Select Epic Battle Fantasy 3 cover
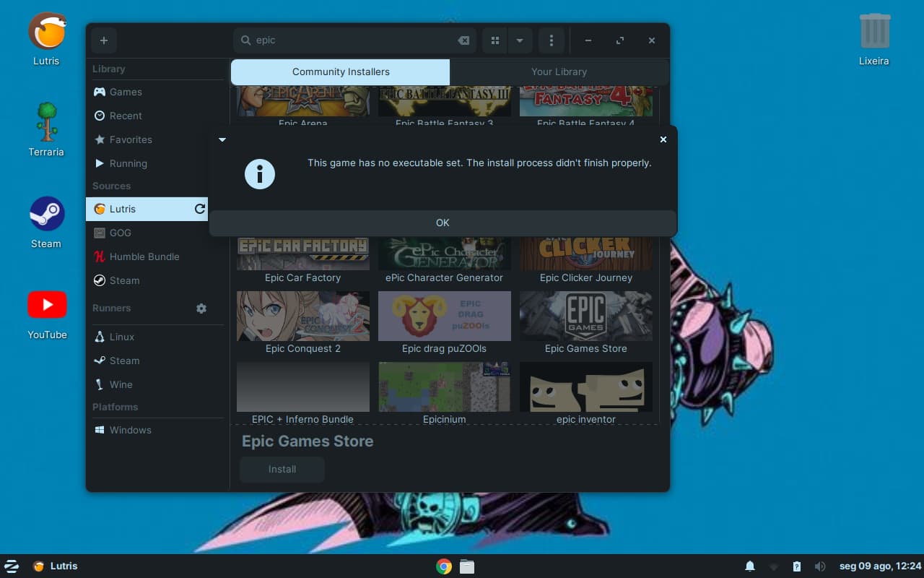924x578 pixels. tap(445, 101)
